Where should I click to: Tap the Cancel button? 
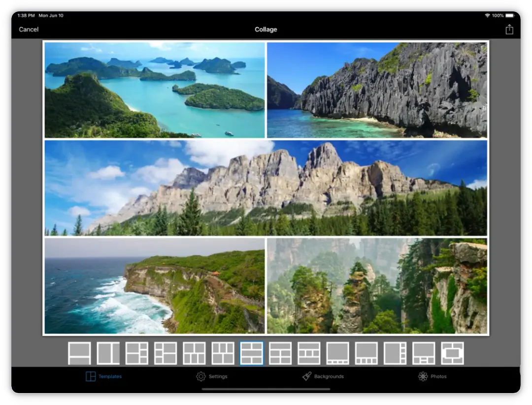(x=29, y=30)
